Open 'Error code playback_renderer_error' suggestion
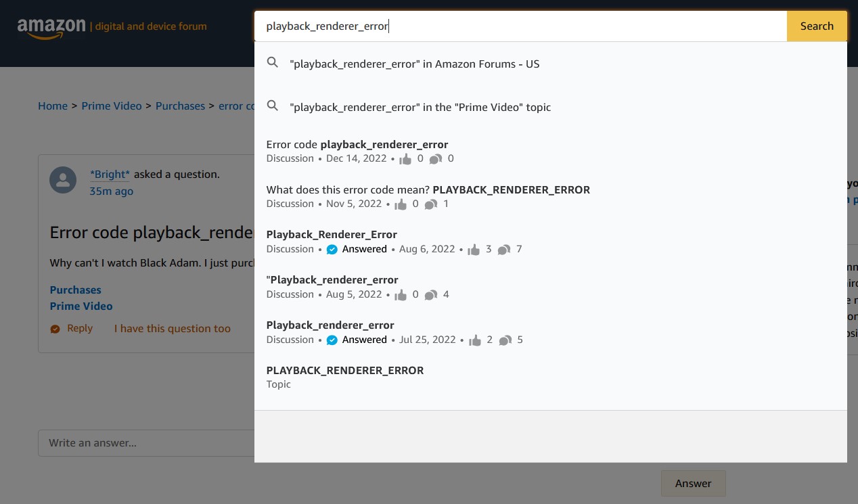This screenshot has height=504, width=858. pyautogui.click(x=357, y=144)
